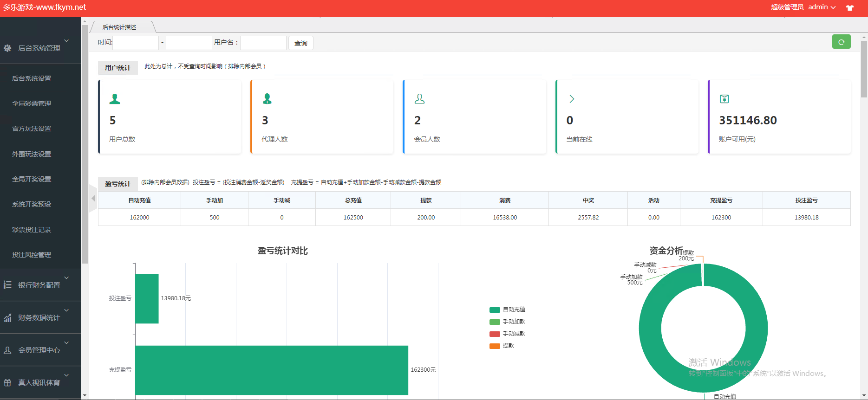
Task: Click the 2557.82 中奖 cell
Action: (x=588, y=218)
